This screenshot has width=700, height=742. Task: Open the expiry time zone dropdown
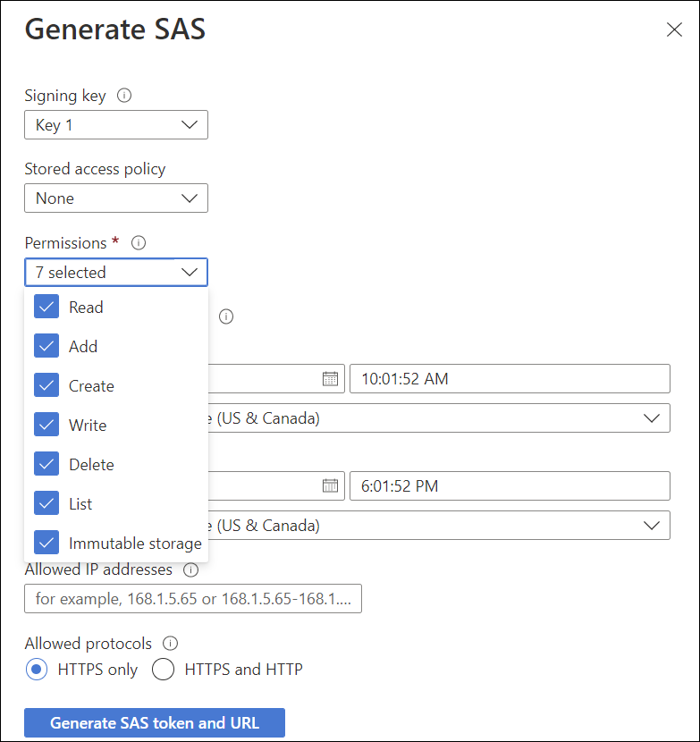pyautogui.click(x=439, y=526)
